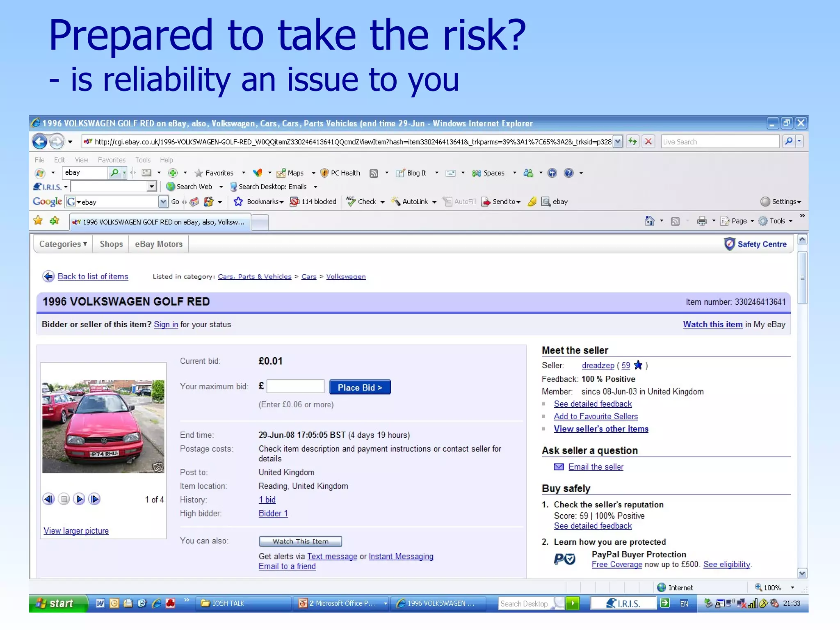Viewport: 840px width, 630px height.
Task: Open the Edit menu
Action: pyautogui.click(x=59, y=160)
